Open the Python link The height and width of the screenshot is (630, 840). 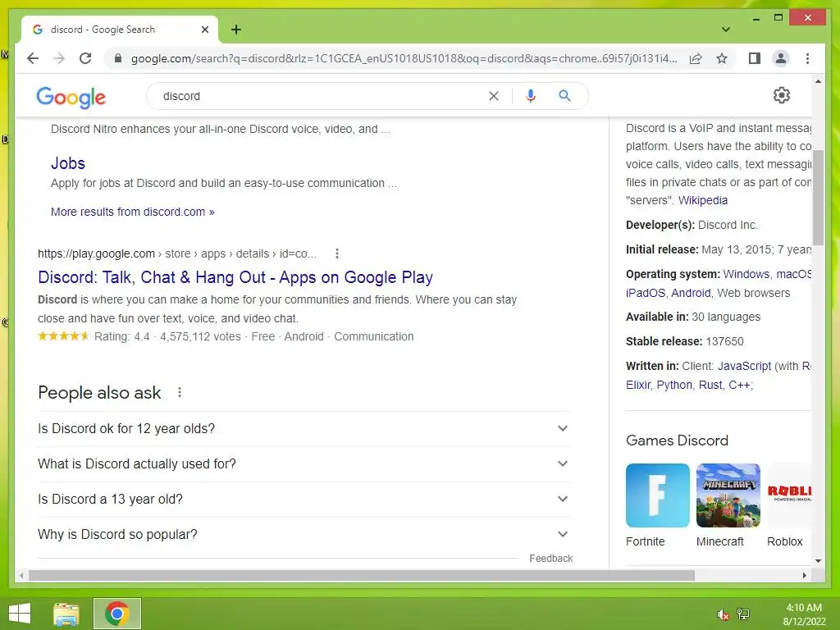click(674, 386)
